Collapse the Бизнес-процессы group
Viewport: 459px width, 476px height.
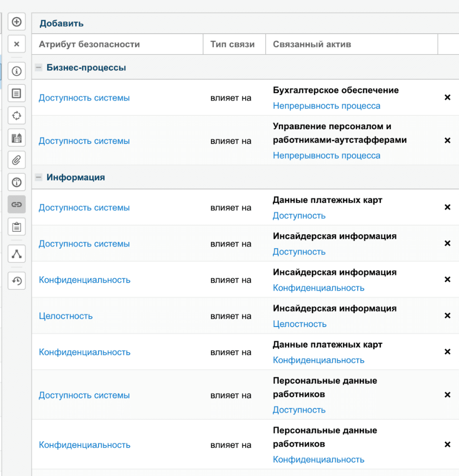(39, 68)
